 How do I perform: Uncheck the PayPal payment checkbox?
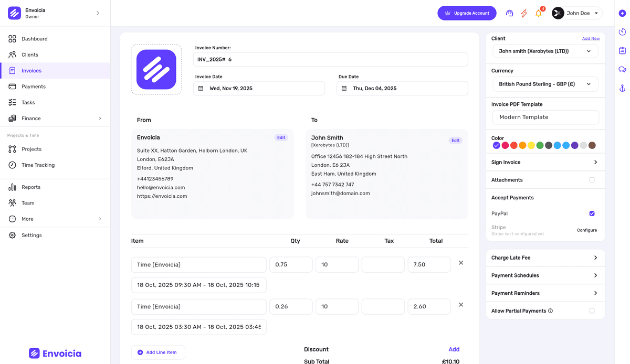(x=592, y=213)
